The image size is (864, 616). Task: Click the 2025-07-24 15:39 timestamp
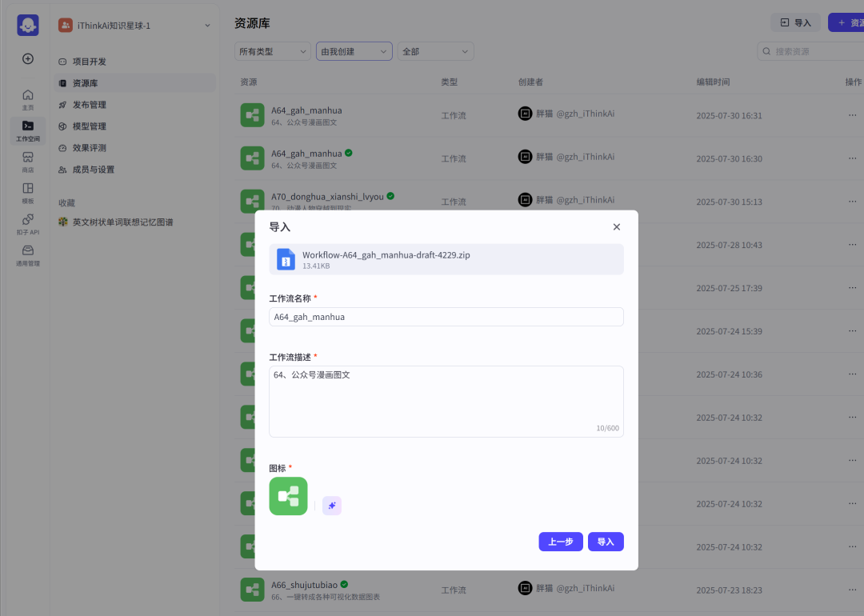729,331
